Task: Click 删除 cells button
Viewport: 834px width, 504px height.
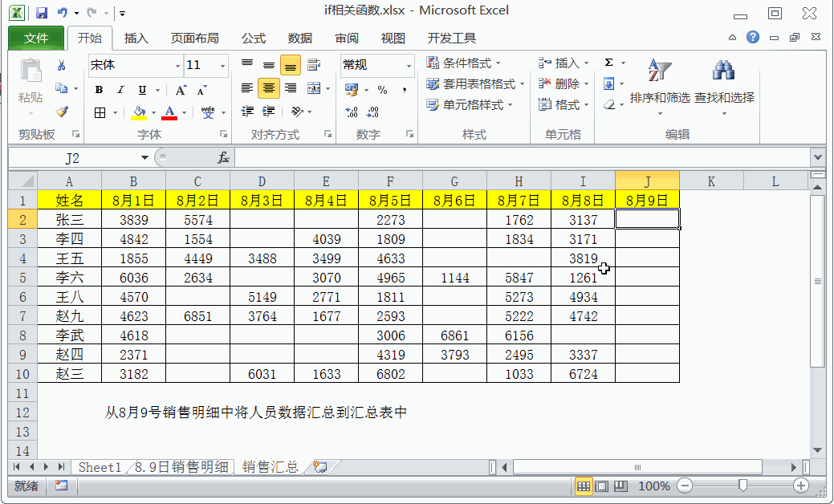Action: (x=563, y=83)
